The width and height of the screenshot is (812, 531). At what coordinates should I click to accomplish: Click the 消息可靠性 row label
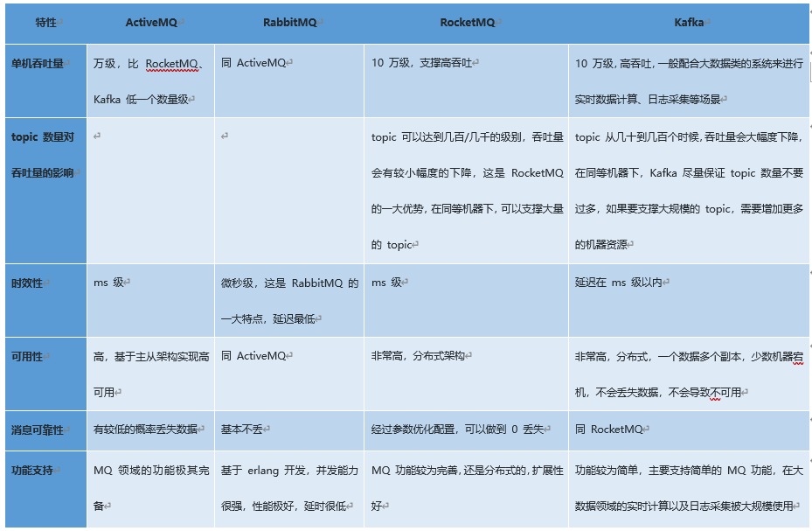tap(46, 430)
